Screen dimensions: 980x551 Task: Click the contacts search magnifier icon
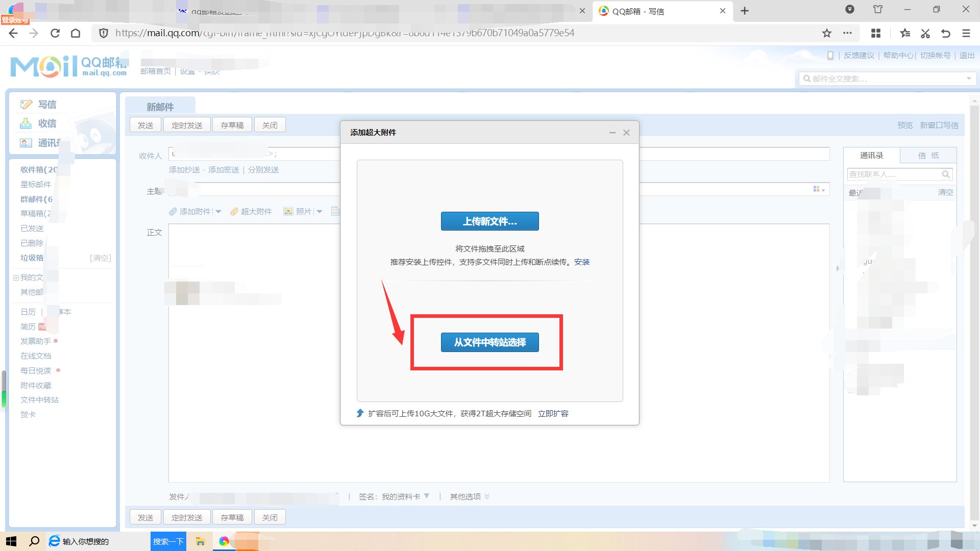coord(946,174)
